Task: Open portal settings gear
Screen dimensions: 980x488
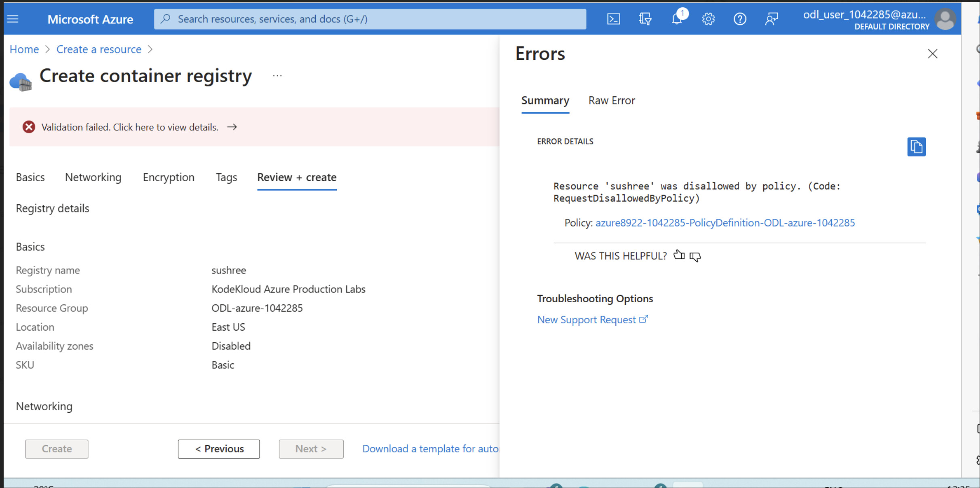Action: [708, 19]
